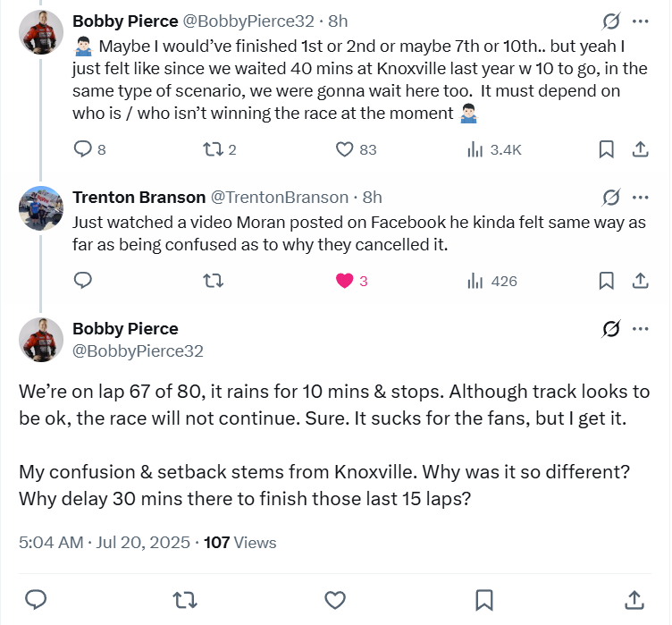
Task: Open more options on Trenton Branson's tweet
Action: 640,198
